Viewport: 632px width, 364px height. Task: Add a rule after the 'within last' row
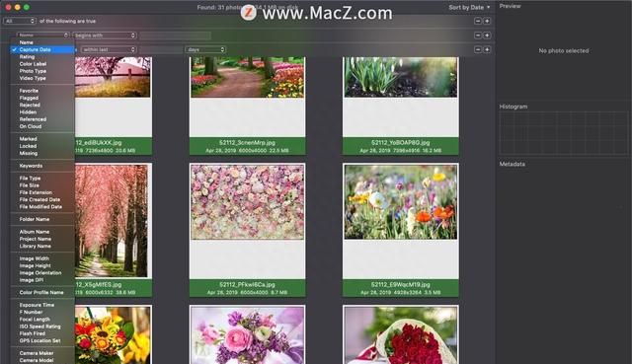[487, 49]
